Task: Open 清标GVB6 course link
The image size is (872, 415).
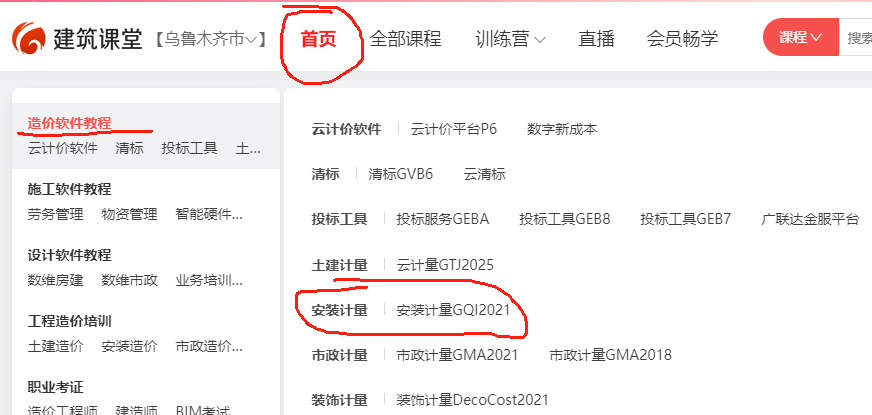Action: click(x=400, y=174)
